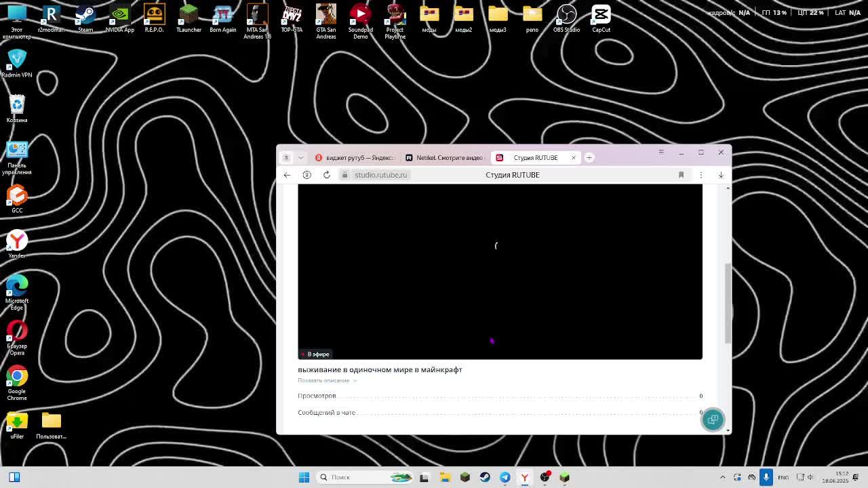Viewport: 868px width, 488px height.
Task: Launch OBS Studio from desktop
Action: coord(566,18)
